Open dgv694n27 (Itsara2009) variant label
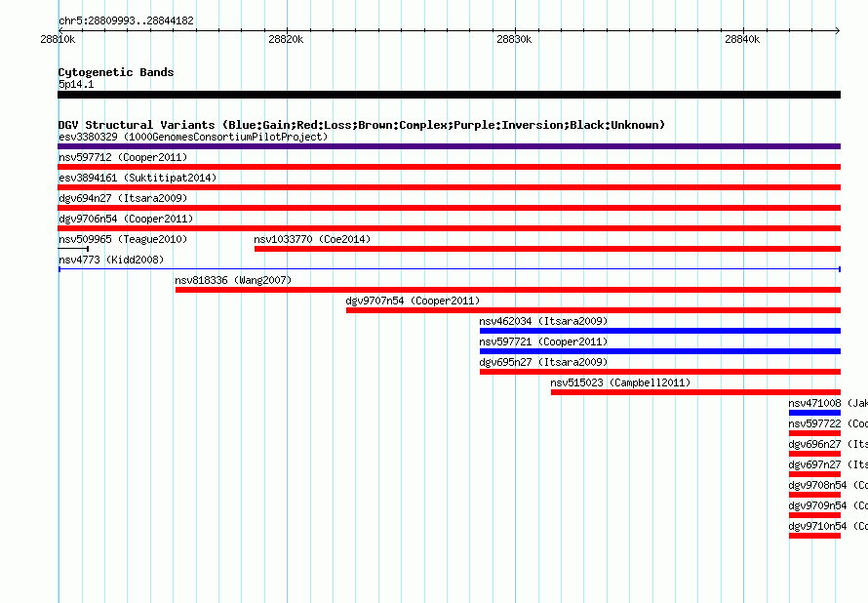Screen dimensions: 868x603 pyautogui.click(x=123, y=198)
